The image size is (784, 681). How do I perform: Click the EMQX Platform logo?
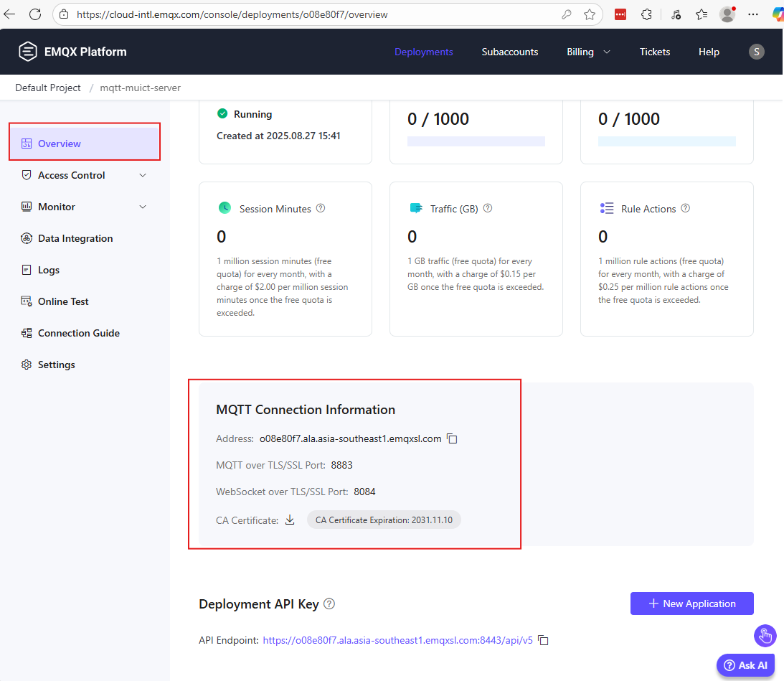click(72, 52)
